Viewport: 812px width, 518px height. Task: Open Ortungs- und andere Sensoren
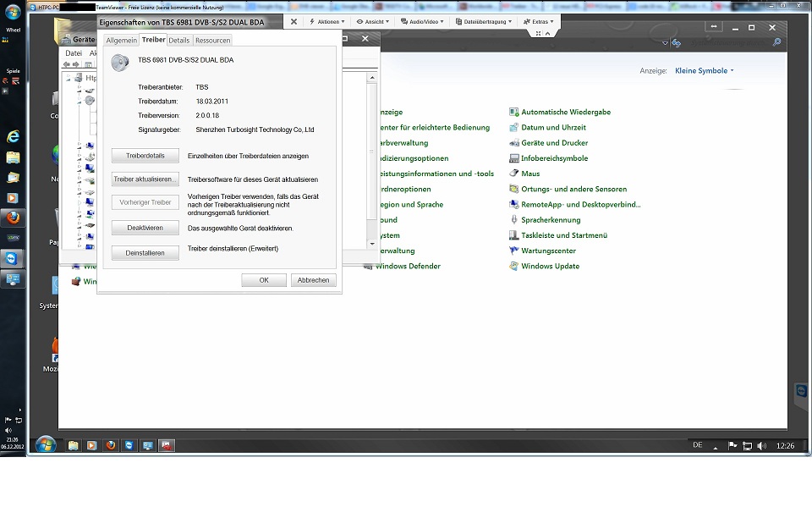pyautogui.click(x=573, y=189)
